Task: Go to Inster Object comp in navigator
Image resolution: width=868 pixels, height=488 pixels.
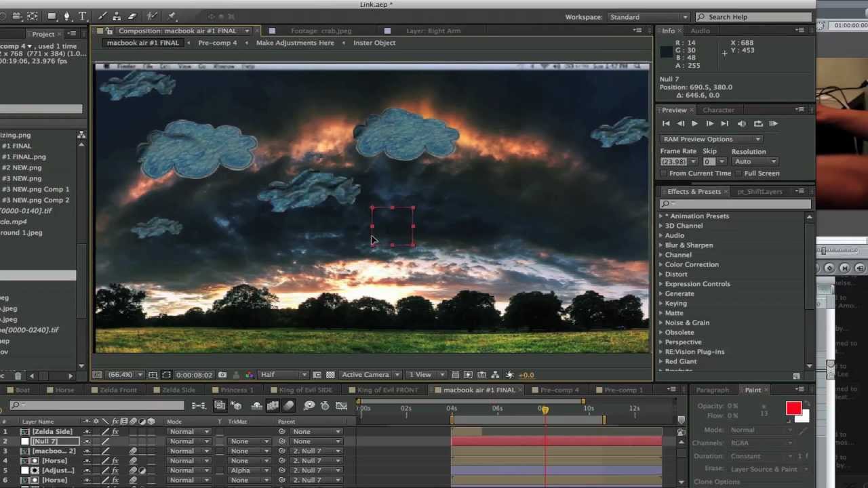Action: (374, 43)
